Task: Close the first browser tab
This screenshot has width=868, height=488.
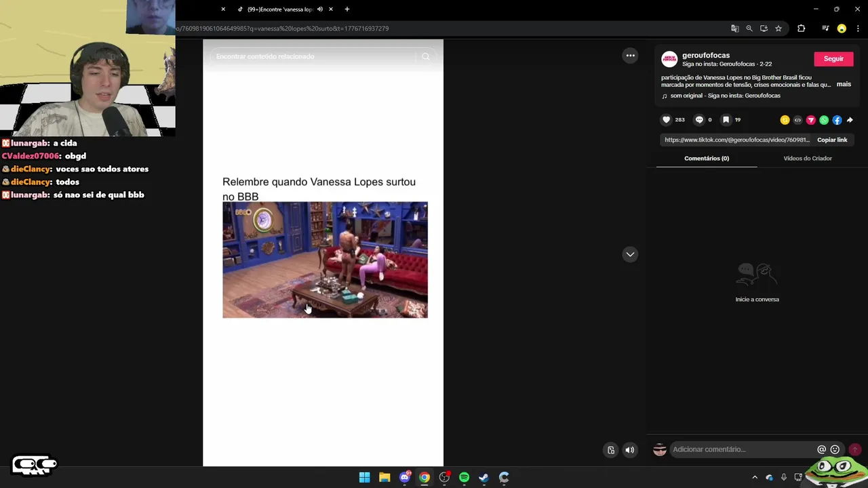Action: 223,9
